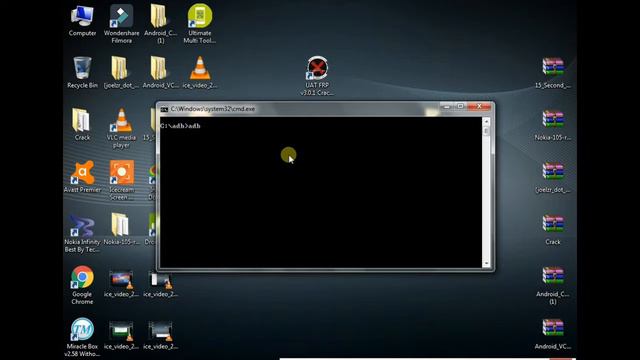Image resolution: width=640 pixels, height=360 pixels.
Task: Open Nokia Infinity Best shortcut
Action: [82, 233]
